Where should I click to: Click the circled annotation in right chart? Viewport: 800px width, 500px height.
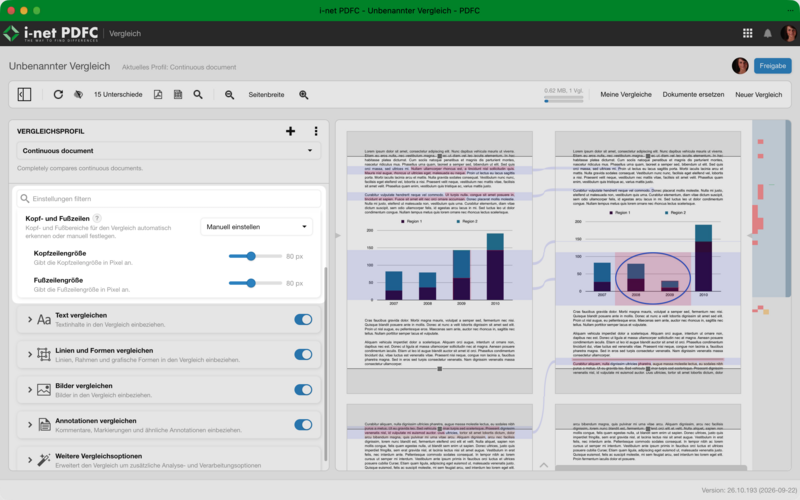coord(653,279)
